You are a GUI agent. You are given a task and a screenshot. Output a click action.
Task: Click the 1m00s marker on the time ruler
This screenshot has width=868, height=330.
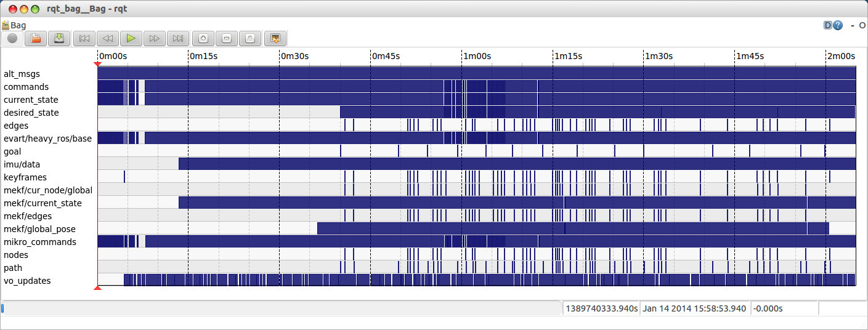click(x=477, y=56)
